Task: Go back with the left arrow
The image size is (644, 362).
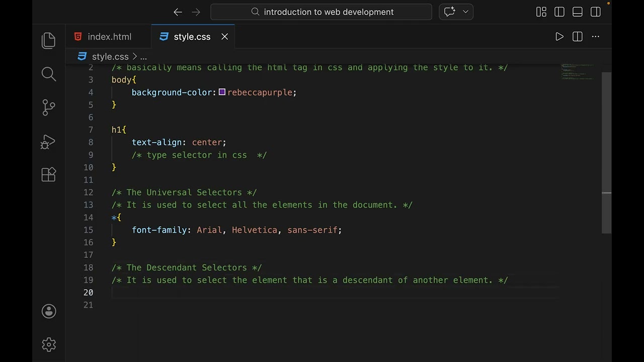Action: [x=178, y=12]
